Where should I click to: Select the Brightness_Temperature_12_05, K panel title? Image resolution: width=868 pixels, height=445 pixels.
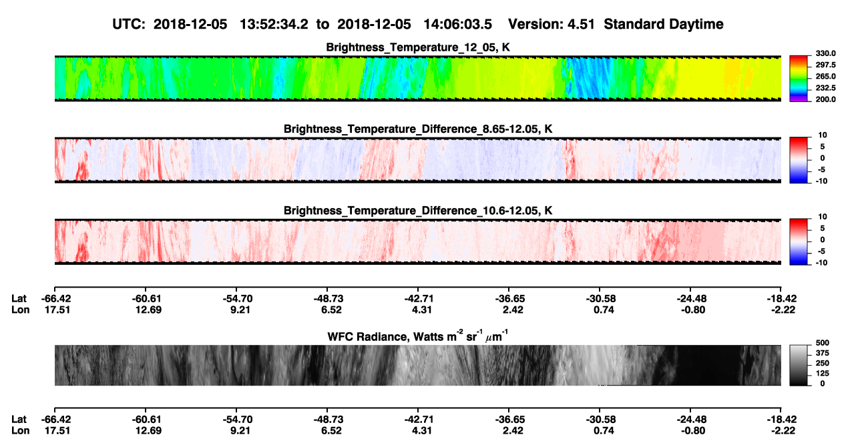pyautogui.click(x=419, y=47)
